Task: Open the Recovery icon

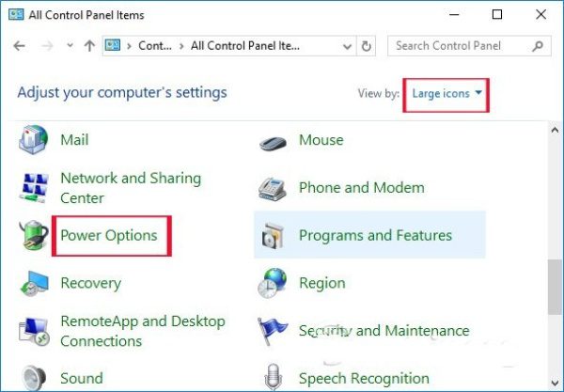Action: point(34,283)
